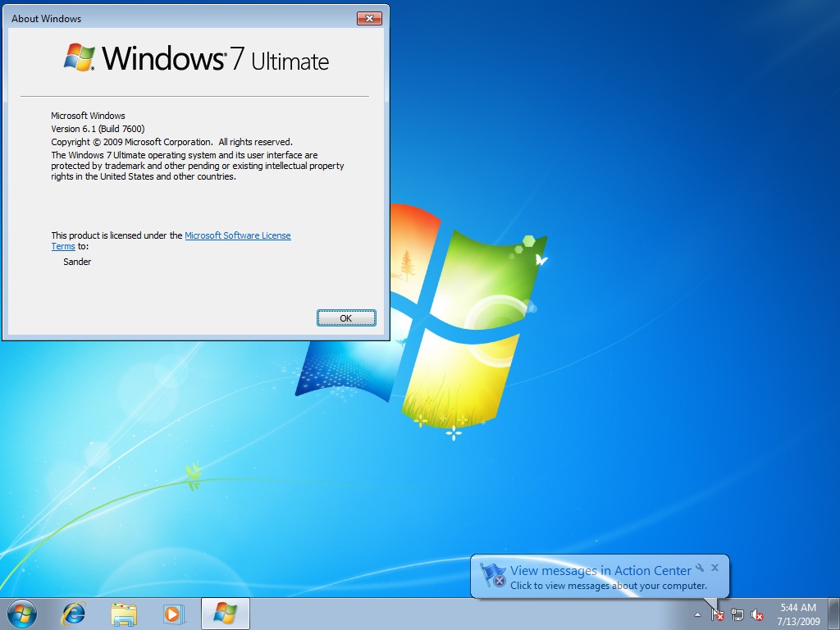Click the About Windows title bar text
This screenshot has height=630, width=840.
pos(47,18)
